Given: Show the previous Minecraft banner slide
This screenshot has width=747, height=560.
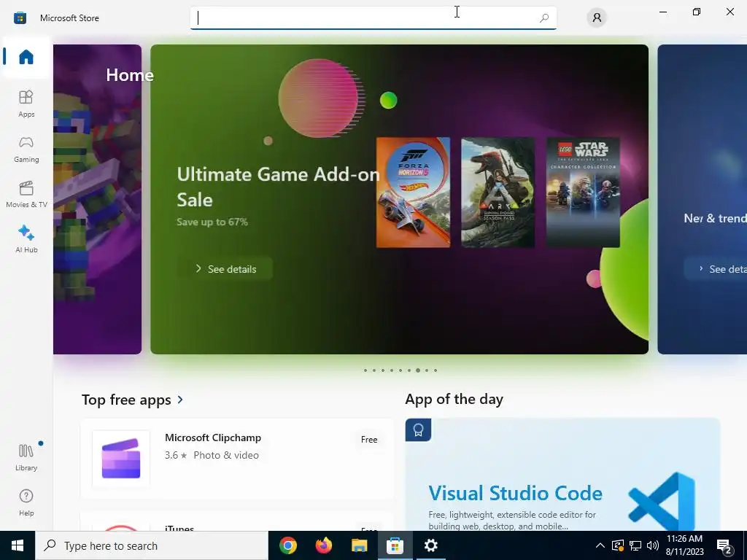Looking at the screenshot, I should (97, 200).
